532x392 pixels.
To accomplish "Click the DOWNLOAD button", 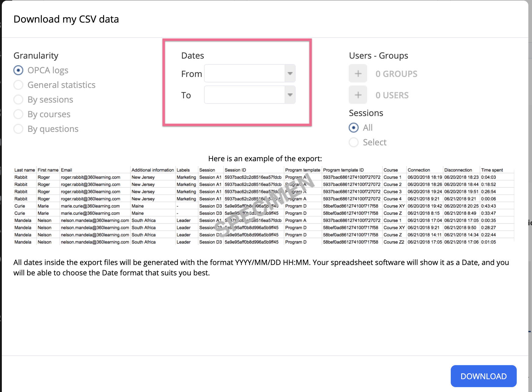I will 483,376.
